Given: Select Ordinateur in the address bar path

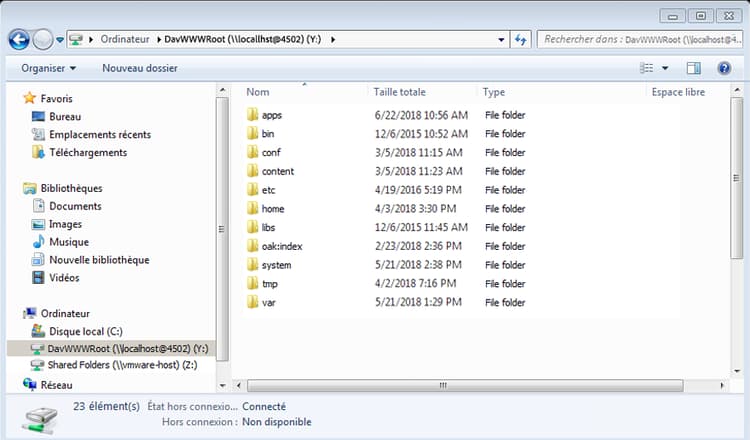Looking at the screenshot, I should [125, 39].
